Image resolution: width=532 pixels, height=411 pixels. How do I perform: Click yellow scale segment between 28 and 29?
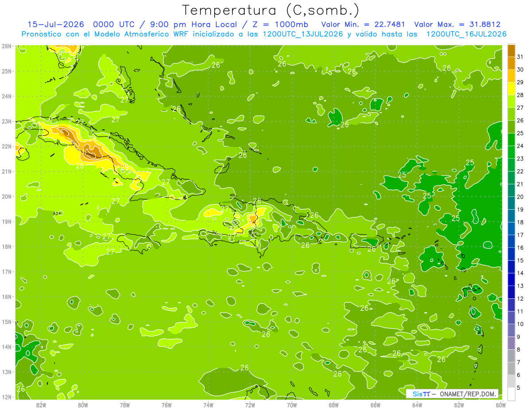click(x=511, y=89)
